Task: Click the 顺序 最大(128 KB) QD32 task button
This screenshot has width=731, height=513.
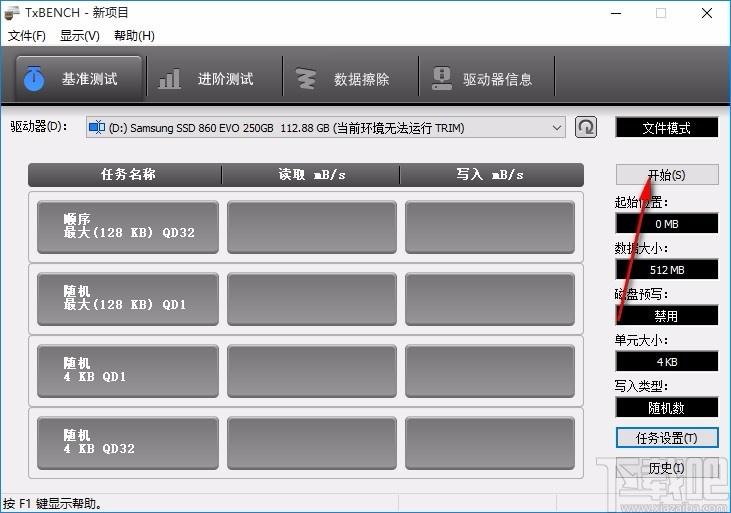Action: (x=128, y=227)
